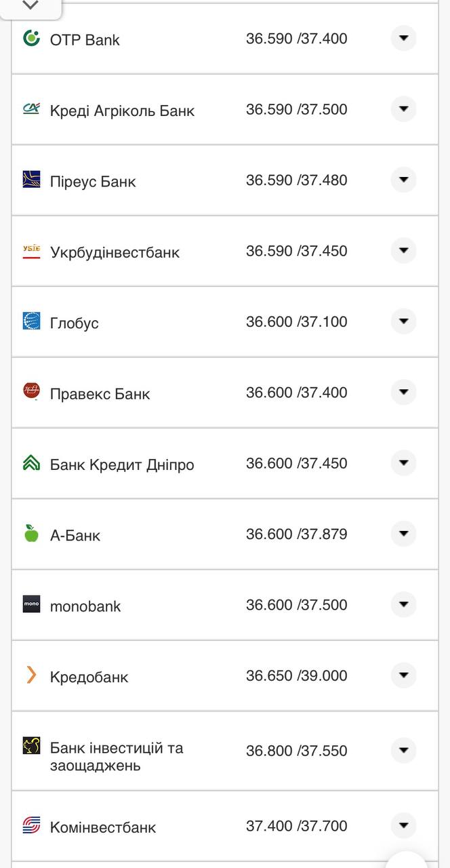Click the Кредобанк orange chevron logo
Screen dimensions: 450x868
[x=31, y=675]
